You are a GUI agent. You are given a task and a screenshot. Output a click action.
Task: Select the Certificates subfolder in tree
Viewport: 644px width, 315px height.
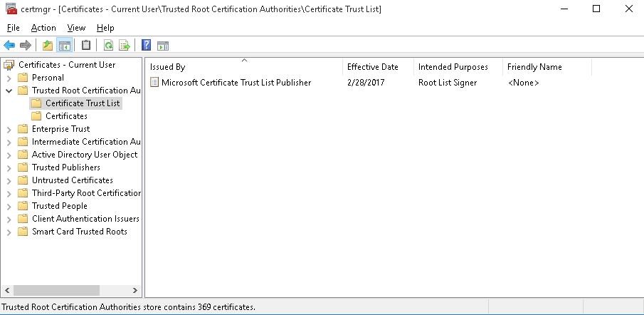click(x=66, y=116)
